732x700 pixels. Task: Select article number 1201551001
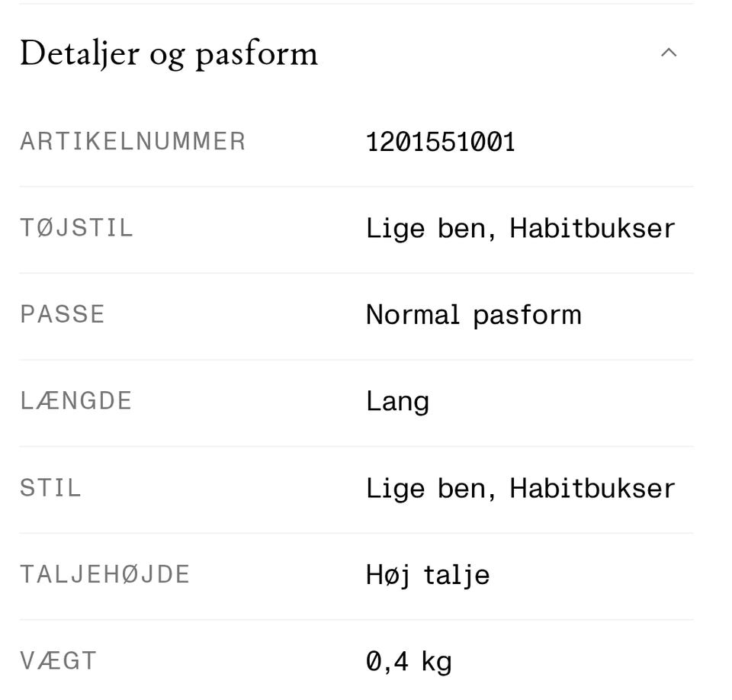coord(441,142)
